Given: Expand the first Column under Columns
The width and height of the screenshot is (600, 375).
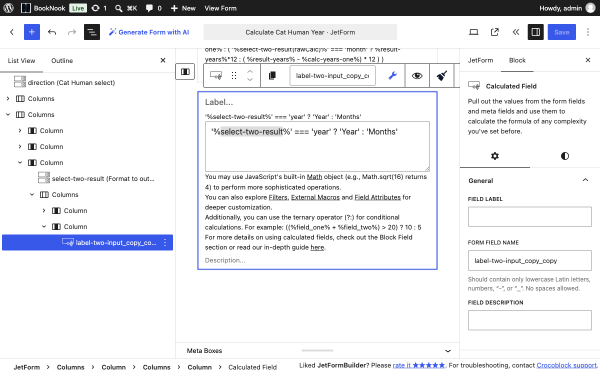Looking at the screenshot, I should click(20, 130).
